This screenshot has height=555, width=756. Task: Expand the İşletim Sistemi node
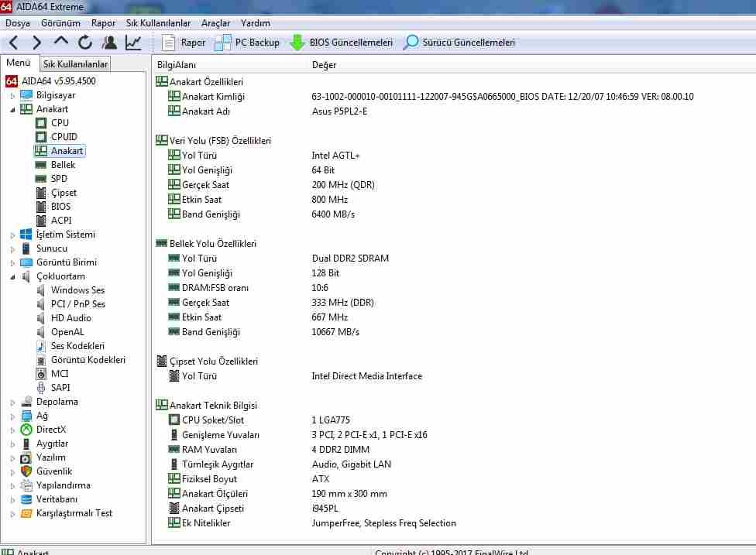tap(12, 235)
